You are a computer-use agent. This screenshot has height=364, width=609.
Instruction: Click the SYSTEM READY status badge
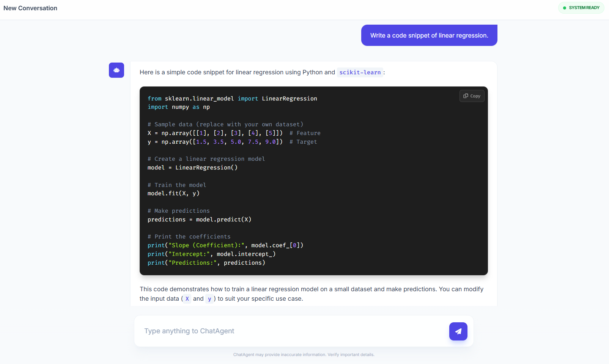(581, 8)
